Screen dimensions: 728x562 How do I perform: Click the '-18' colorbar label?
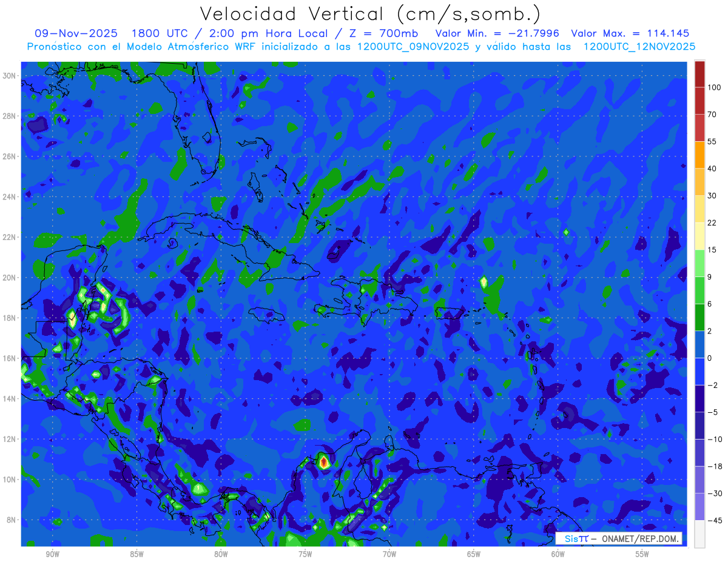(x=714, y=466)
